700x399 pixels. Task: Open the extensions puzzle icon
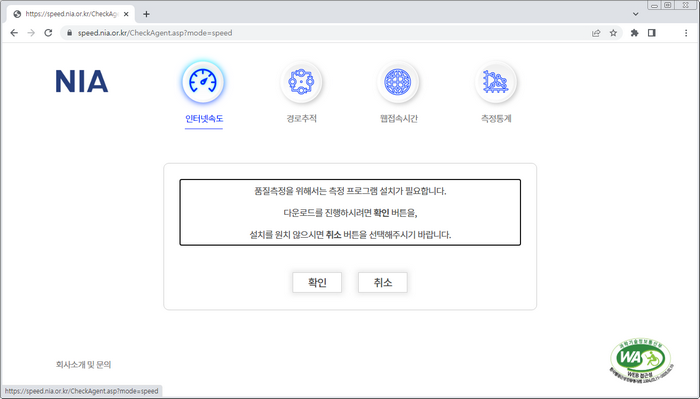coord(634,33)
